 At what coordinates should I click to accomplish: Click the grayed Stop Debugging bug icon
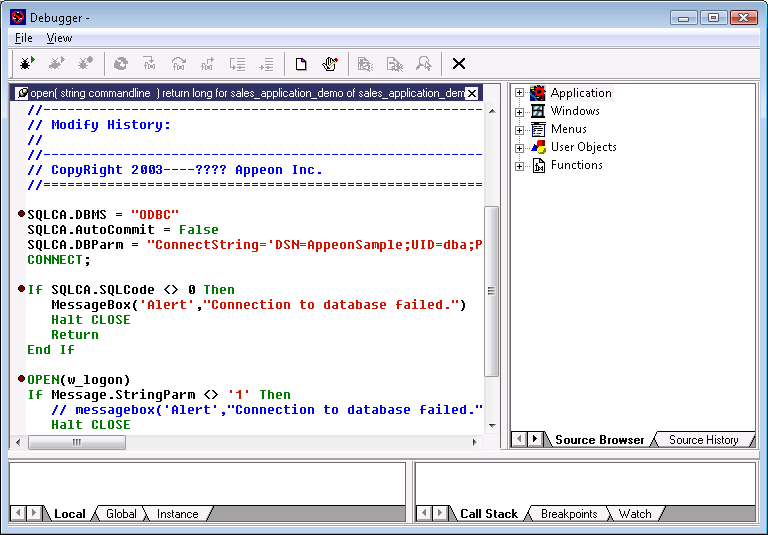click(x=85, y=64)
